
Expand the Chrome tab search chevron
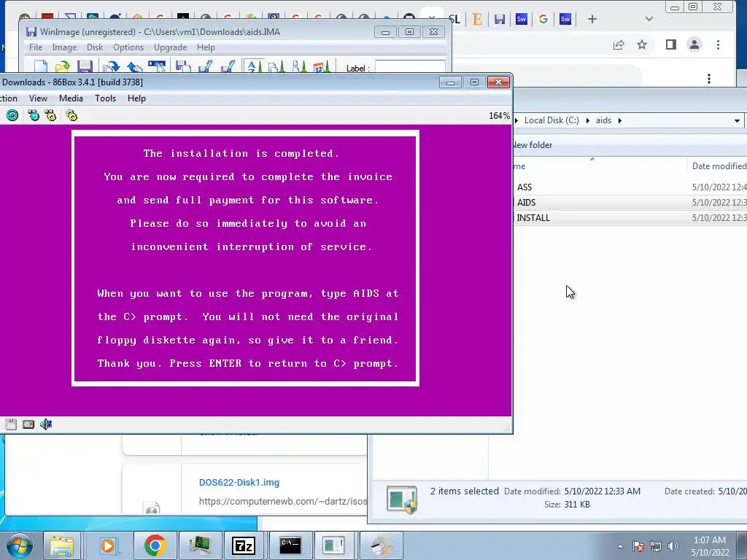(x=649, y=19)
